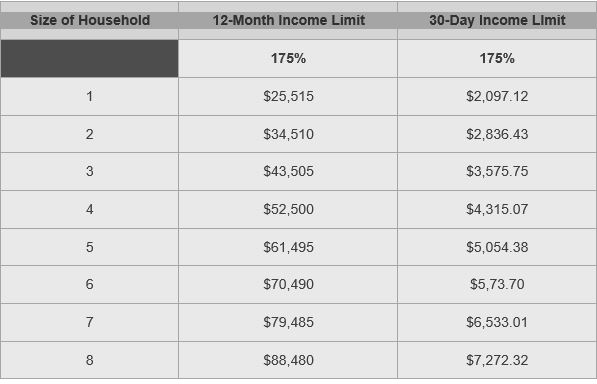Select the $34,510 annual limit cell

click(x=288, y=134)
